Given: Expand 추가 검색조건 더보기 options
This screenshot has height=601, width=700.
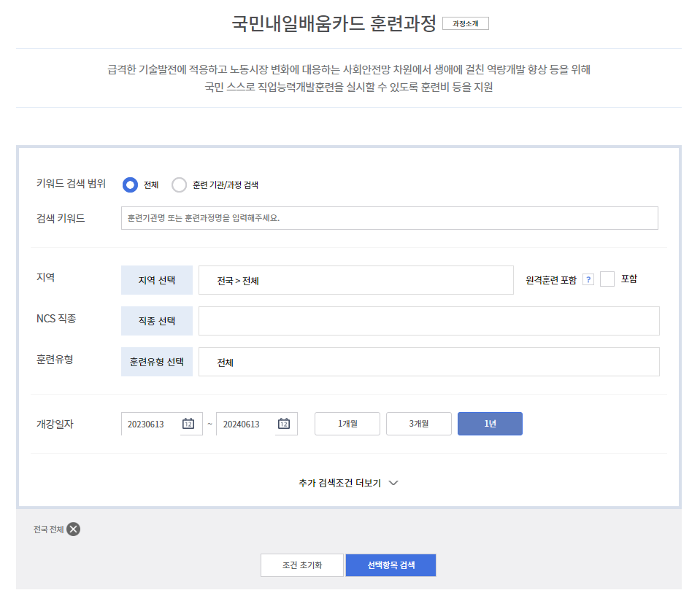Looking at the screenshot, I should [x=349, y=482].
